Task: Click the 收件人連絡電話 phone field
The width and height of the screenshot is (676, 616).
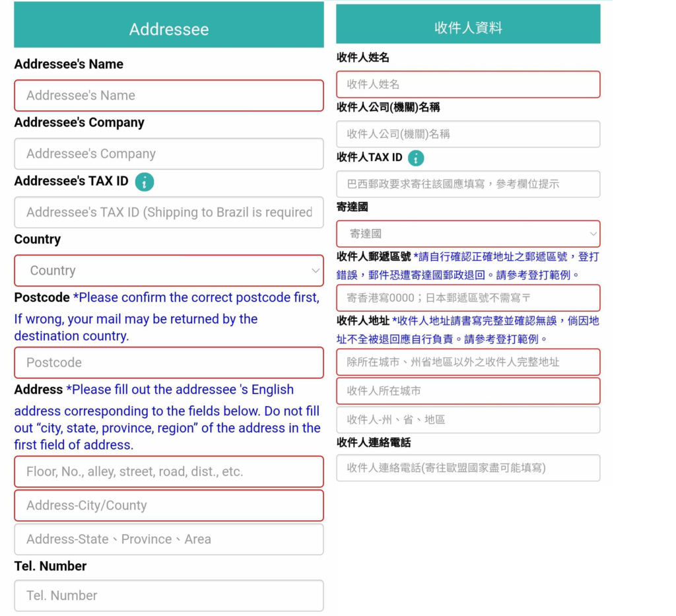Action: 468,467
